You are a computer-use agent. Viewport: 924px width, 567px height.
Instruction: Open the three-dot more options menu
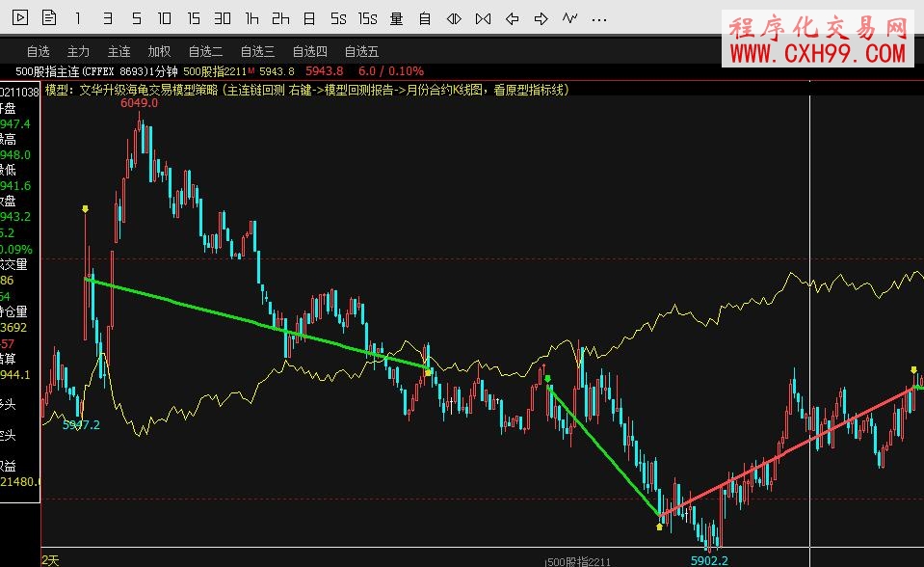tap(599, 18)
